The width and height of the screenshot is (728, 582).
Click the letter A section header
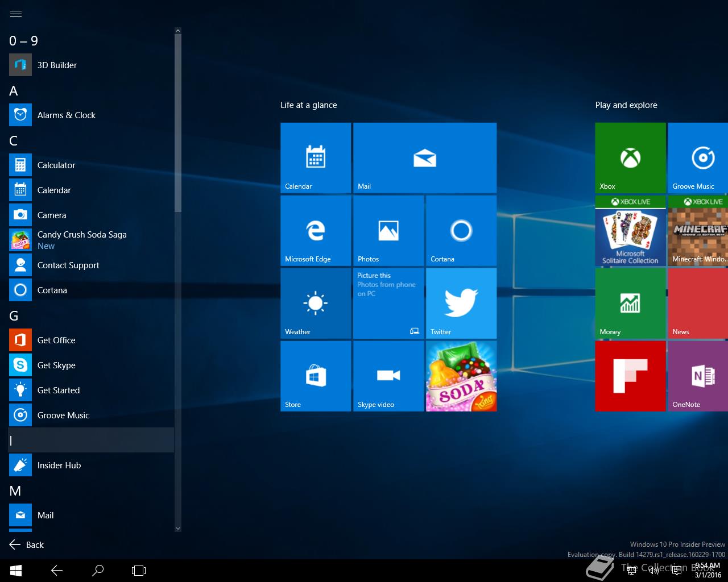[x=14, y=90]
